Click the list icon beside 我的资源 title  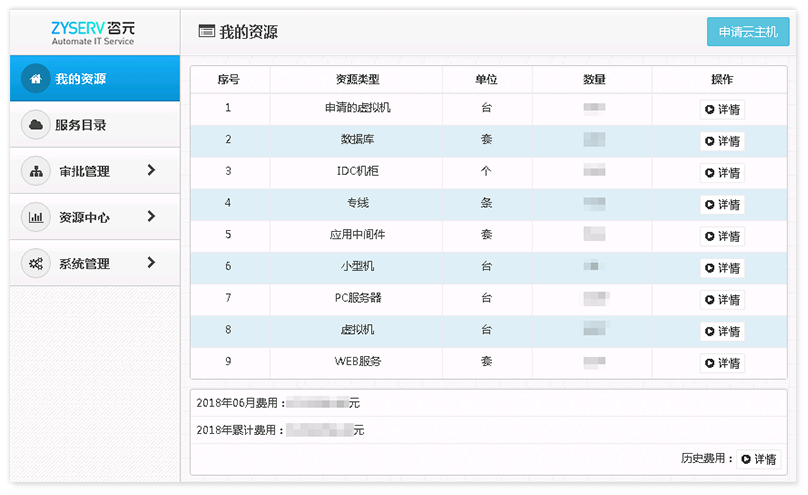[207, 32]
